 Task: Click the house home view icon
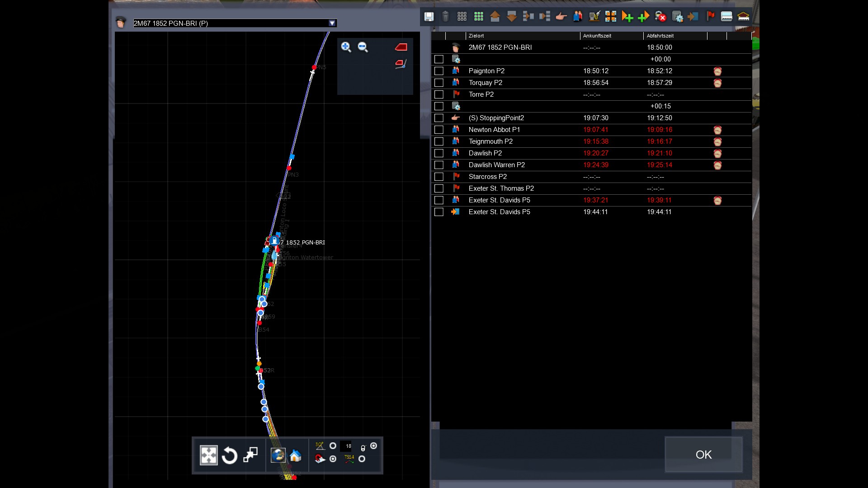point(295,455)
